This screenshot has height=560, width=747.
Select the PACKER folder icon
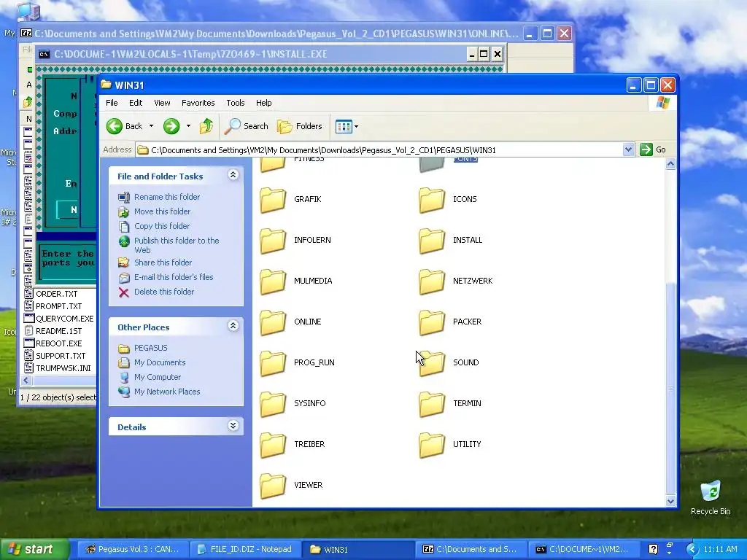(x=432, y=322)
